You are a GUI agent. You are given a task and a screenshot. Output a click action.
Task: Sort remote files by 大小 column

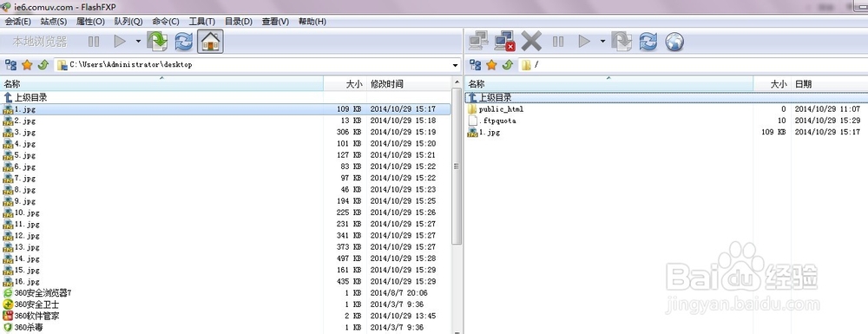click(x=773, y=84)
